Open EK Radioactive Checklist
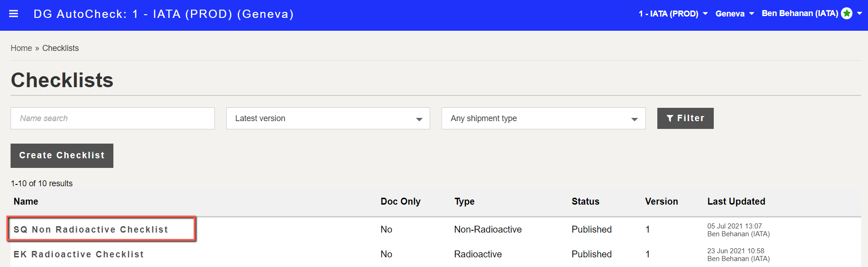Screen dimensions: 868x267 (x=78, y=254)
